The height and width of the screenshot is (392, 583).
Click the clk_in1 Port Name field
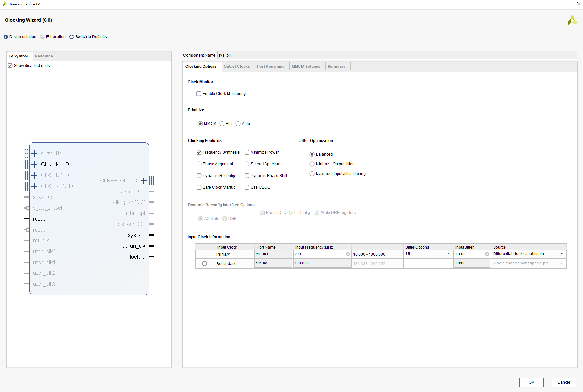click(x=274, y=254)
